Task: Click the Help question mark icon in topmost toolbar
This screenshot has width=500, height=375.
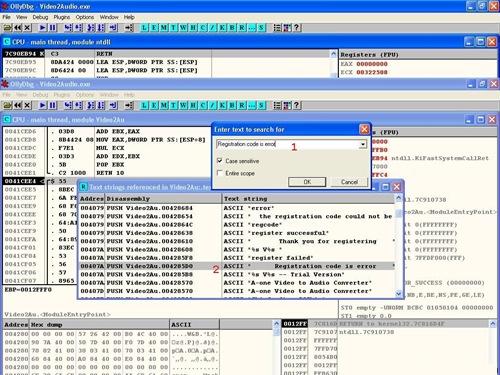Action: [x=297, y=28]
